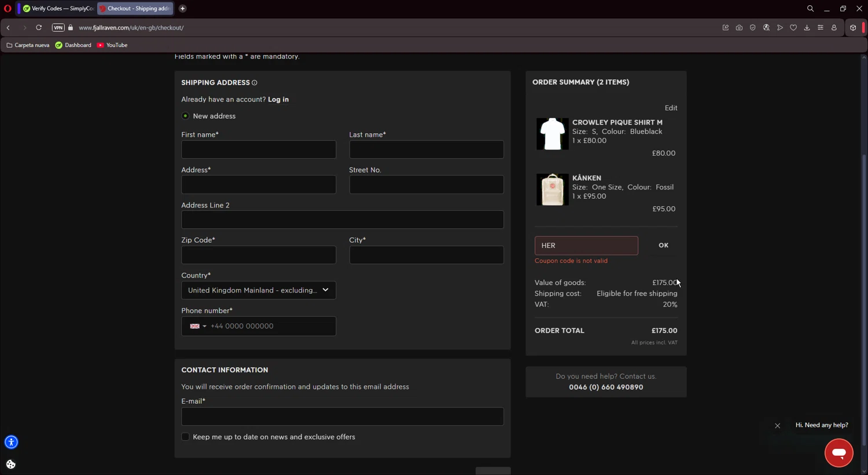Image resolution: width=868 pixels, height=475 pixels.
Task: Toggle the VPN badge in address bar
Action: point(58,28)
